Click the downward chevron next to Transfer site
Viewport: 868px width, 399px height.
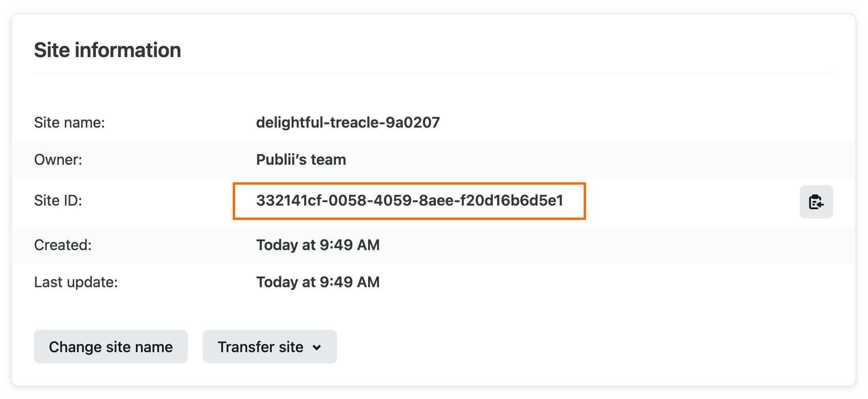click(x=317, y=347)
